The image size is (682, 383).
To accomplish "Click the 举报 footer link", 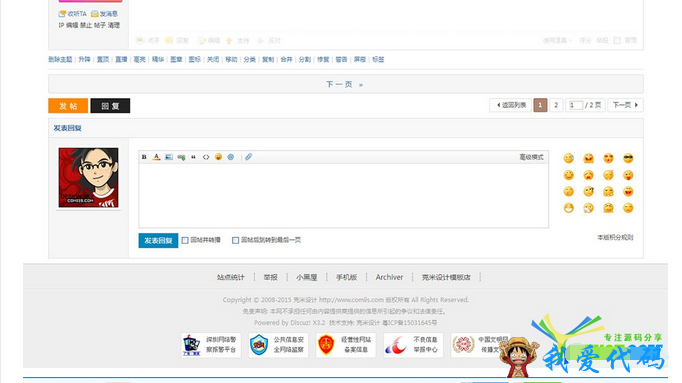I will click(270, 277).
